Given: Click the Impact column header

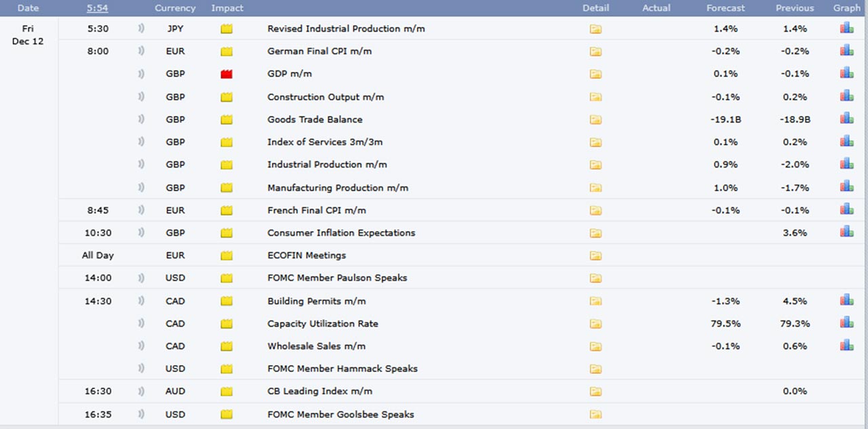Looking at the screenshot, I should click(227, 8).
